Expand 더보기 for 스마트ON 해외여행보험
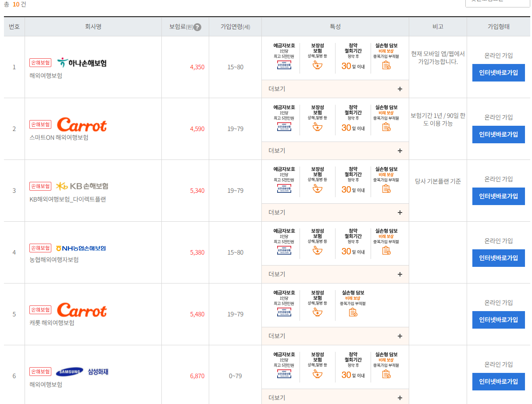 [x=335, y=151]
